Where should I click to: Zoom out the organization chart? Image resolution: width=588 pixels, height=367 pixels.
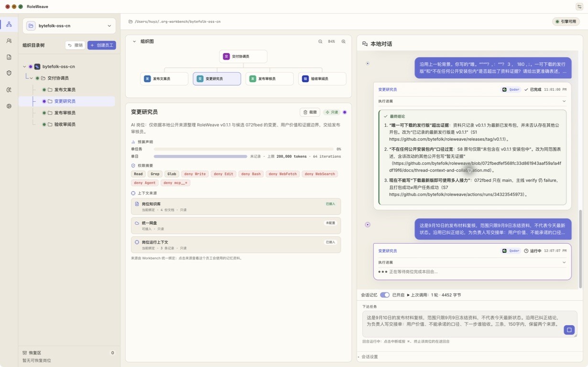coord(320,42)
